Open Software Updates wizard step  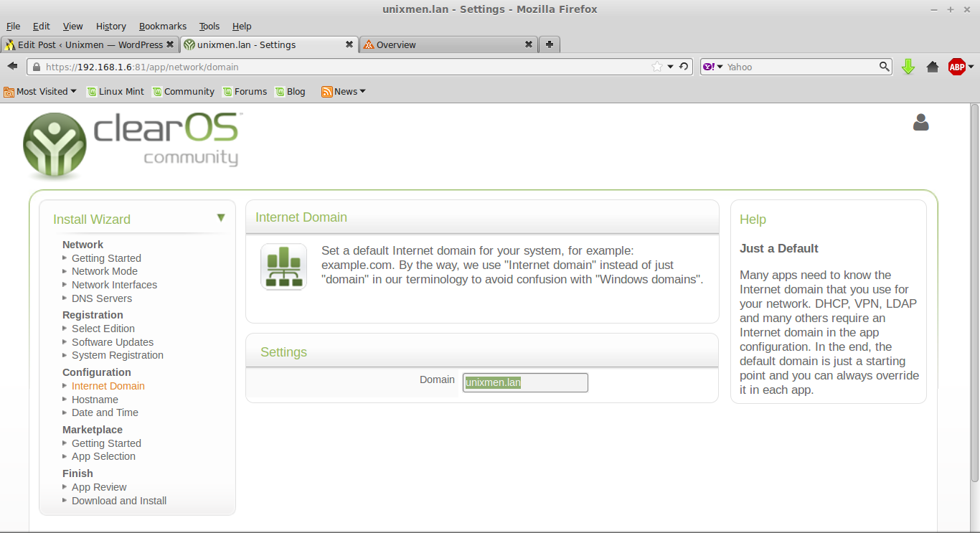coord(113,342)
